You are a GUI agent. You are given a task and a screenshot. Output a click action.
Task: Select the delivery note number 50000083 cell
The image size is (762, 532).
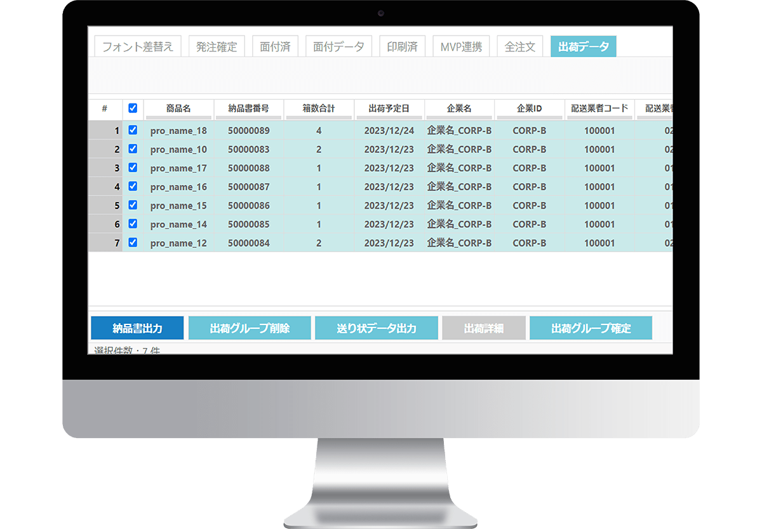pos(248,149)
